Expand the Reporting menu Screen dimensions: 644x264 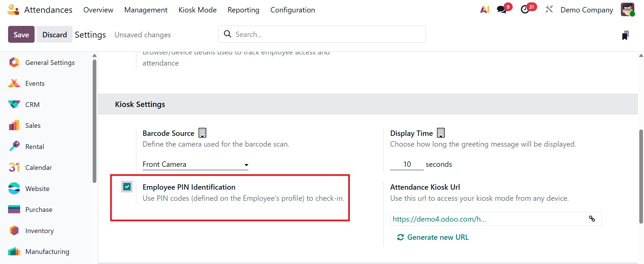pos(243,10)
